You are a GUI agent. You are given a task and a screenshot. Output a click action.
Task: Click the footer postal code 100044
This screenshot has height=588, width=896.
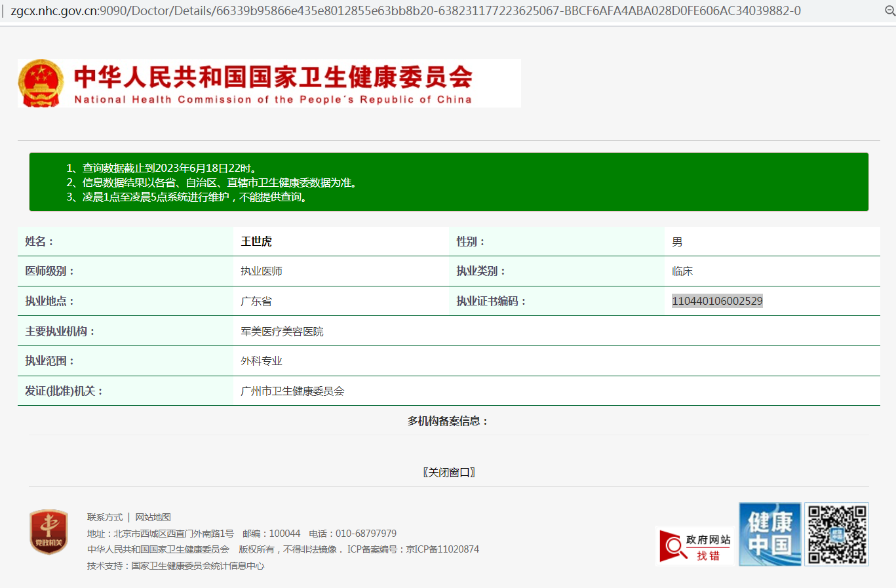click(x=284, y=534)
